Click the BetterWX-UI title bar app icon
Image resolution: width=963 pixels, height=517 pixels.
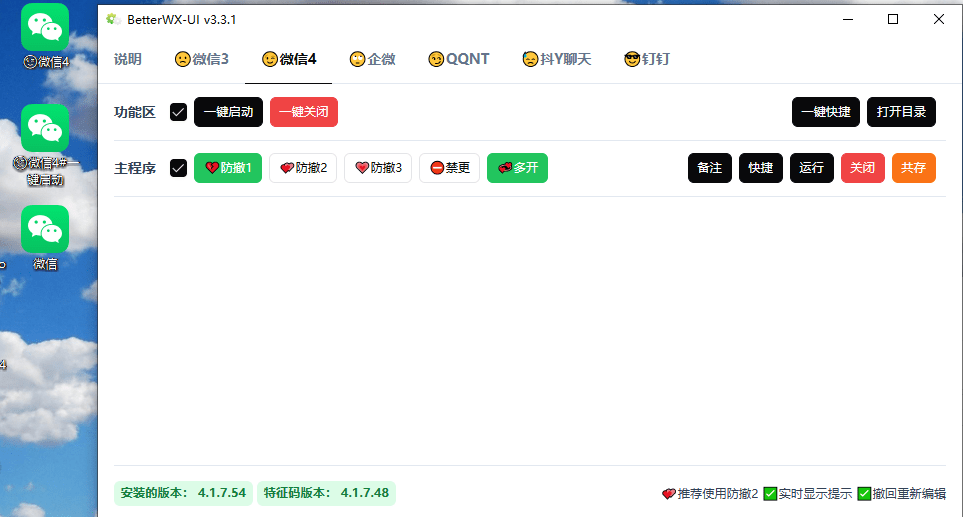(113, 19)
